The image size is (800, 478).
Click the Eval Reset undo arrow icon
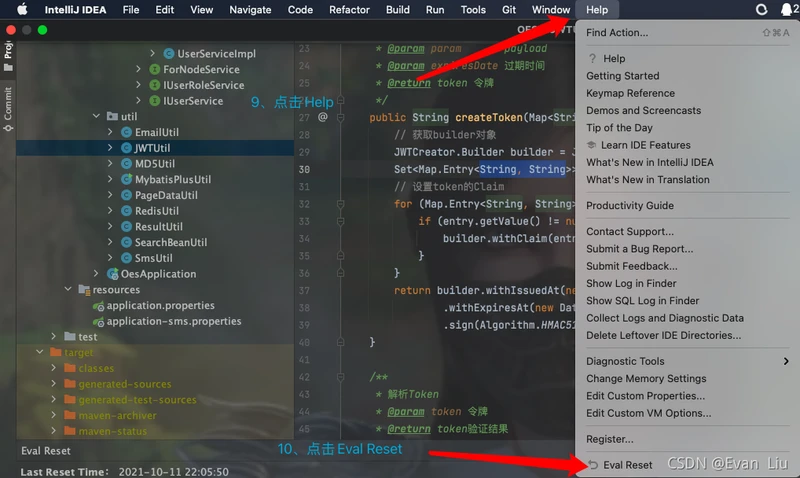pyautogui.click(x=593, y=465)
